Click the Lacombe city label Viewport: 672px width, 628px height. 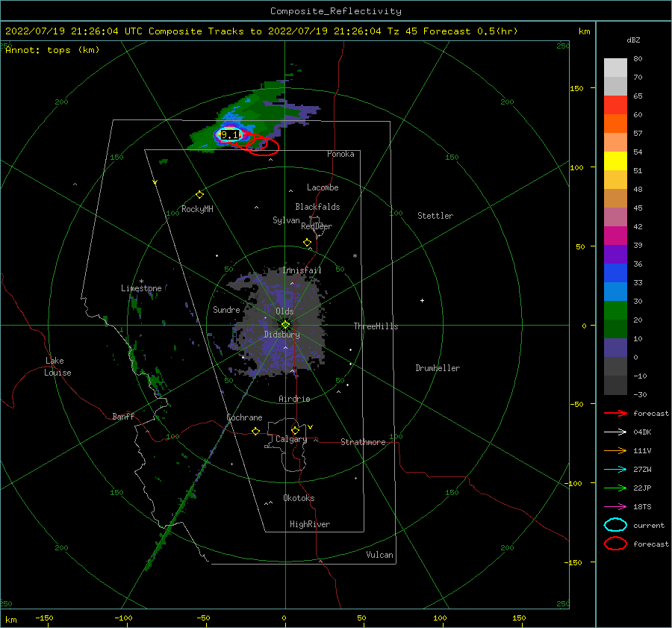pyautogui.click(x=323, y=187)
